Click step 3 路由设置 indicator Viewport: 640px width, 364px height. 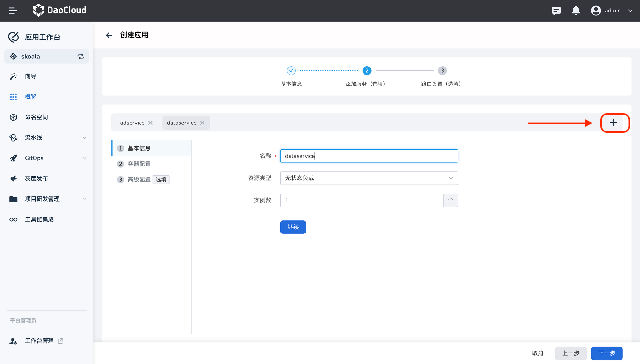[442, 71]
